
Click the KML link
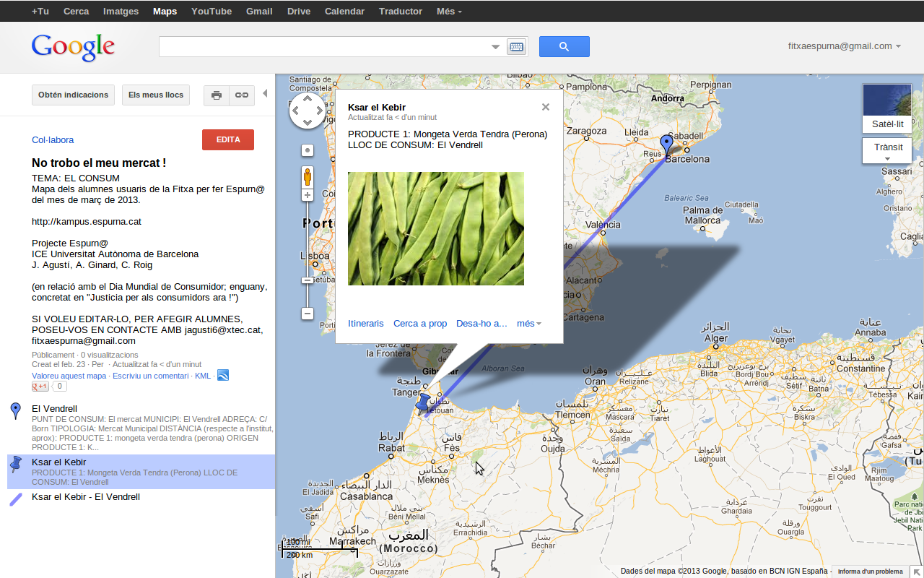[203, 376]
